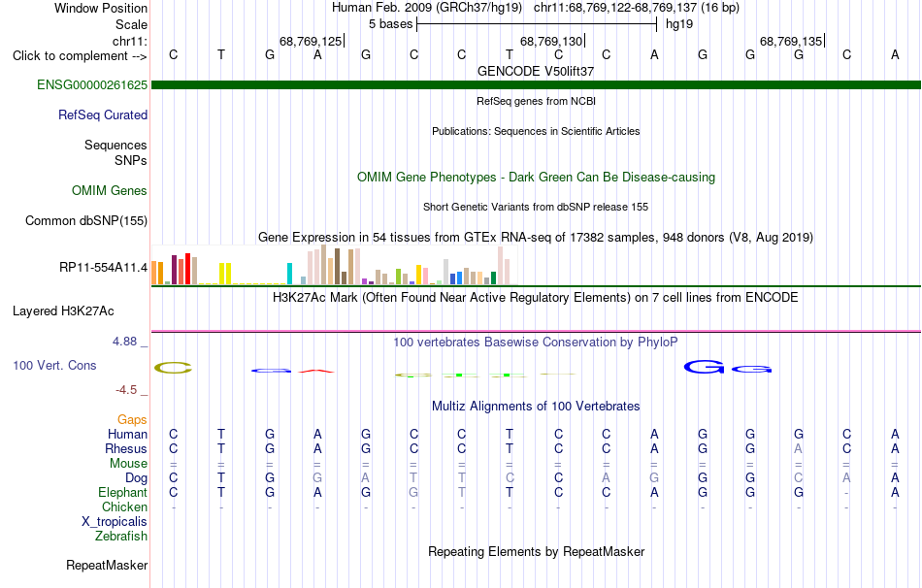The width and height of the screenshot is (922, 588).
Task: Click the '5 bases' scale label
Action: point(390,24)
